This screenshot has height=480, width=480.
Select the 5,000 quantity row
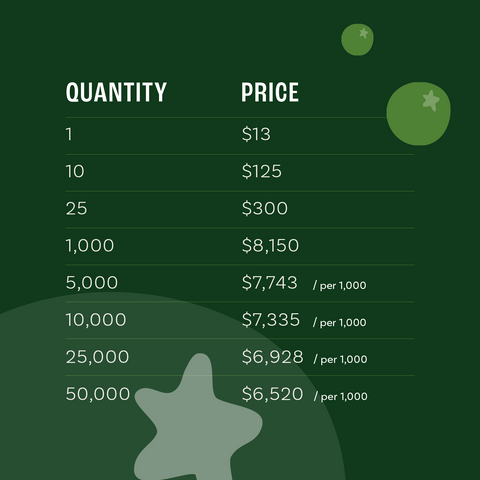pos(240,283)
